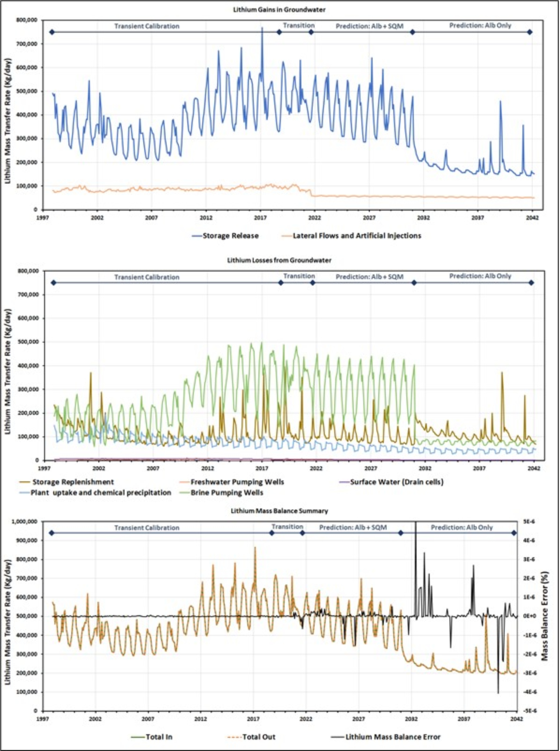The width and height of the screenshot is (560, 751).
Task: Select 'Surface Water (Drain cells)' legend entry
Action: [x=391, y=482]
